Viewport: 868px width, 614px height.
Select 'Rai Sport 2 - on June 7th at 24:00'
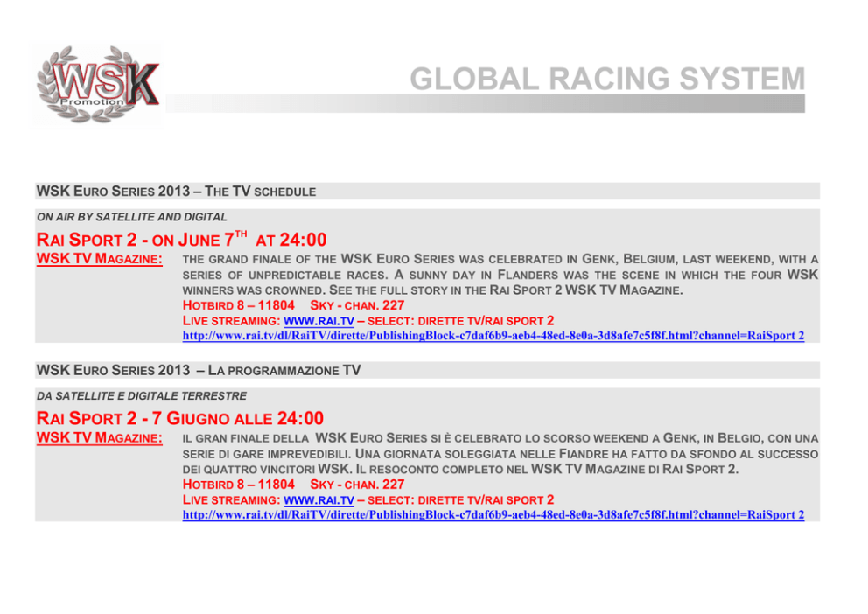(182, 239)
